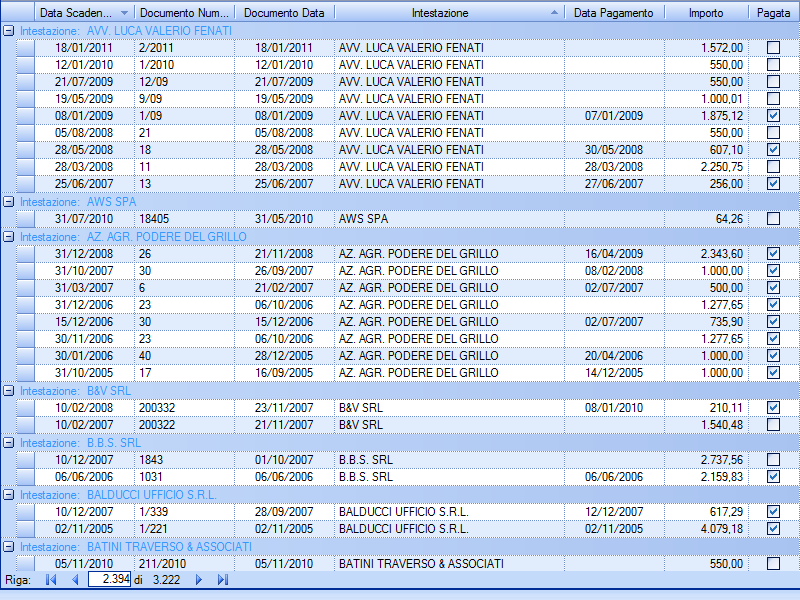Click document number 12/09 cell
Viewport: 800px width, 600px height.
[x=184, y=82]
